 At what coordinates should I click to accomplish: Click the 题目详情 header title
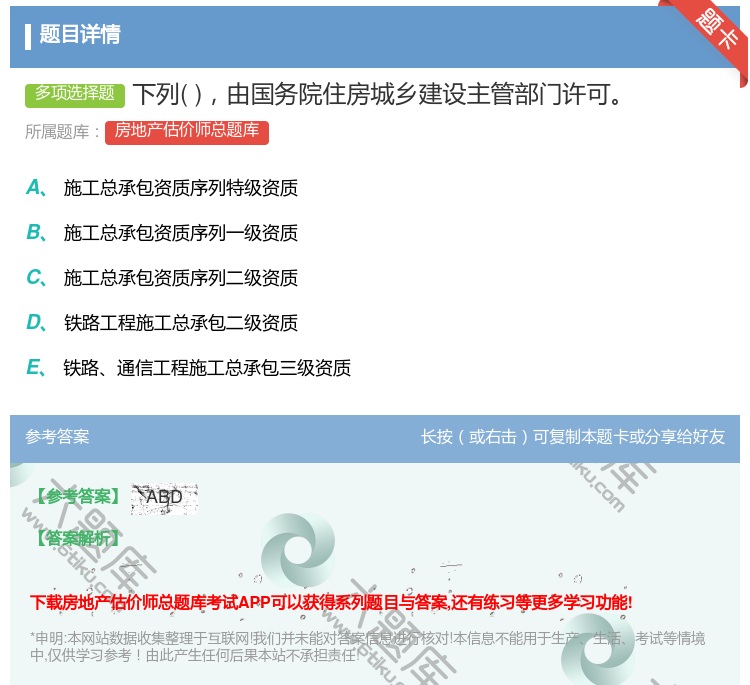pyautogui.click(x=79, y=34)
